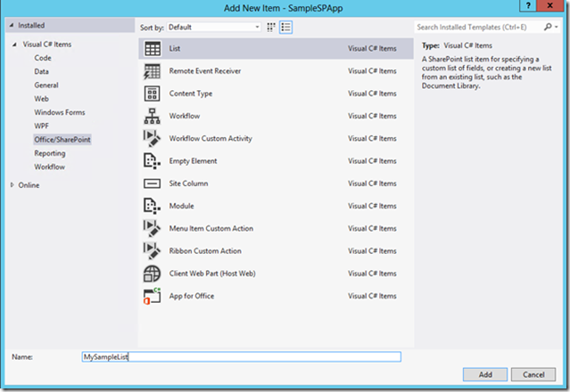The height and width of the screenshot is (392, 570).
Task: Select the Web category
Action: point(41,99)
